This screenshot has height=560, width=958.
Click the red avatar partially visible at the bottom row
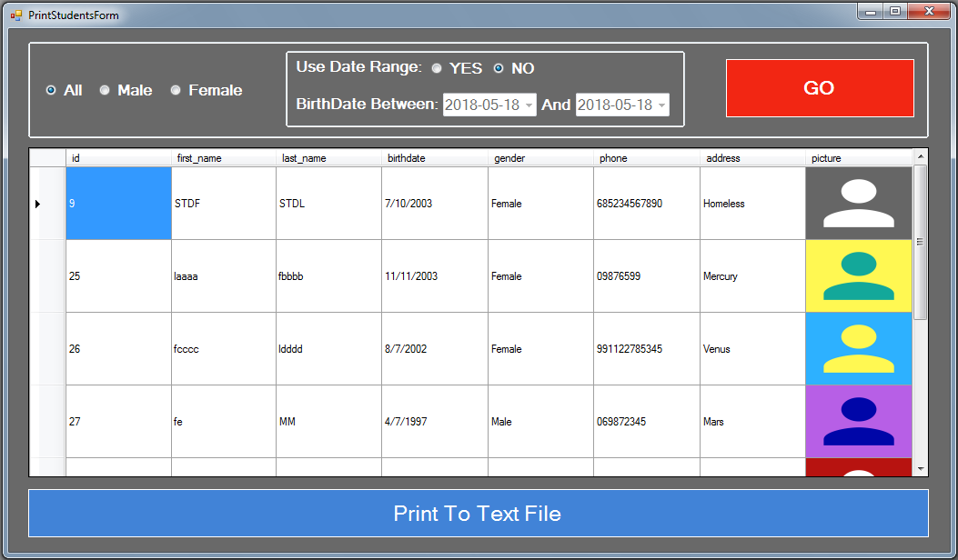click(858, 468)
